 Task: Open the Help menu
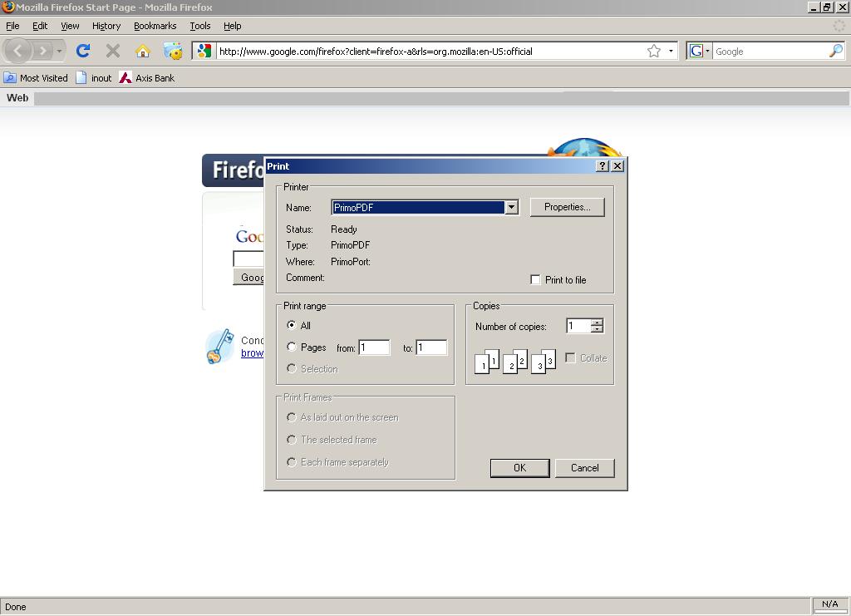(x=233, y=26)
